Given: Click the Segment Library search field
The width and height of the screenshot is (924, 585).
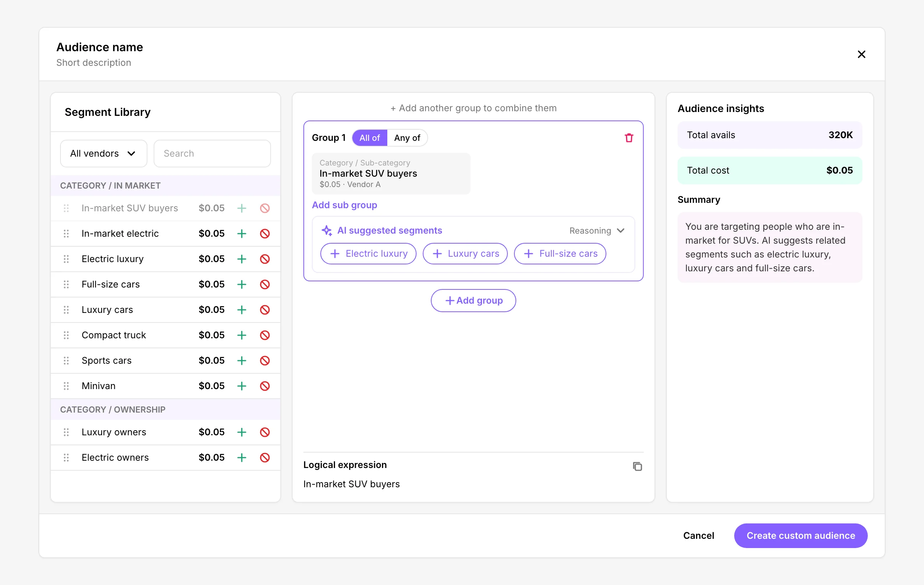Looking at the screenshot, I should pyautogui.click(x=212, y=154).
